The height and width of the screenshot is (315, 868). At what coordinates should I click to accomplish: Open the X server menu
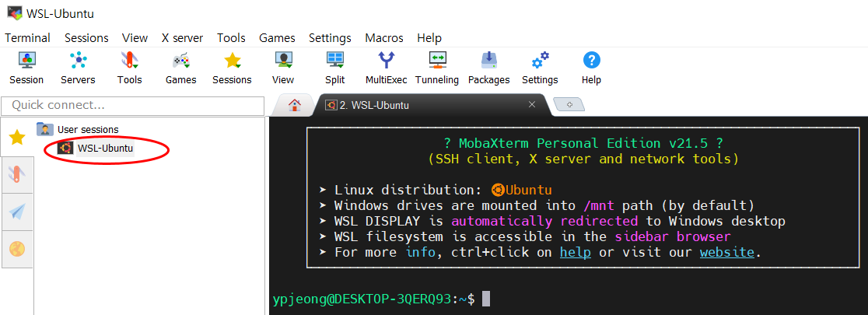182,38
